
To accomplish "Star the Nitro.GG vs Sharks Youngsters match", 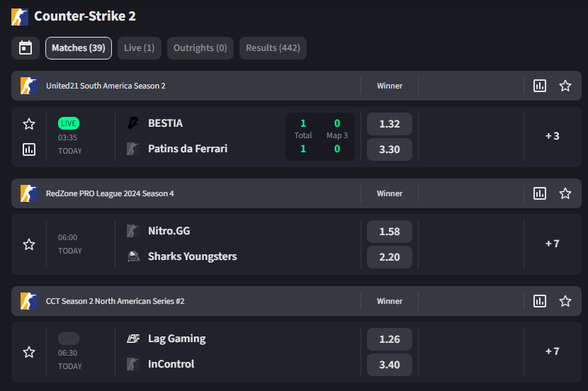I will (x=29, y=244).
